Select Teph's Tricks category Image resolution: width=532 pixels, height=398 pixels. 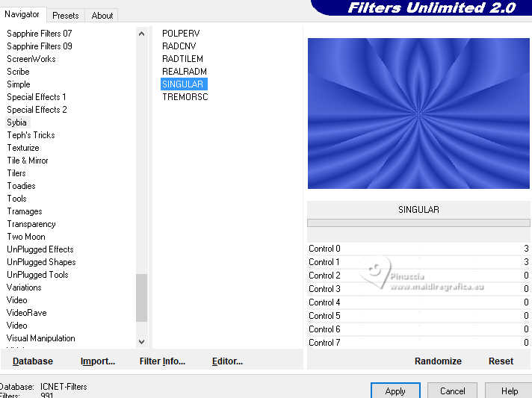click(x=31, y=135)
